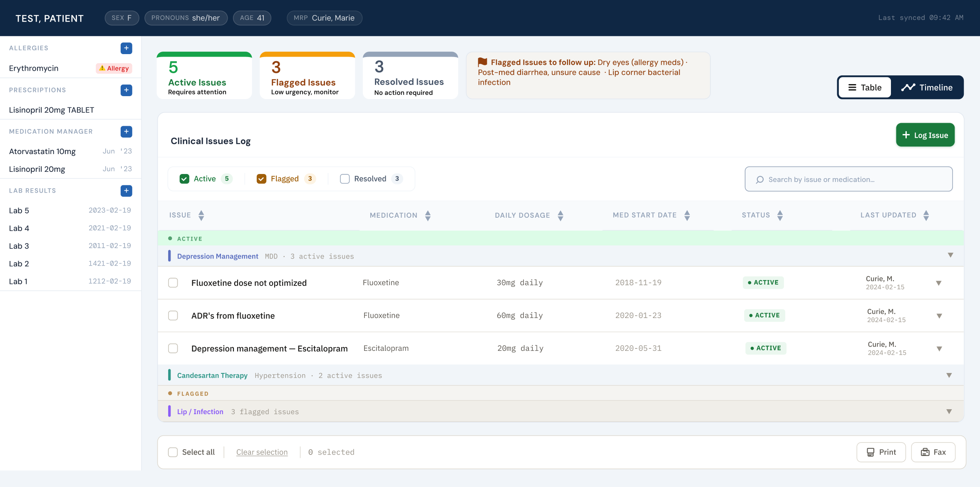Click the Clear selection link
The image size is (980, 487).
[262, 452]
